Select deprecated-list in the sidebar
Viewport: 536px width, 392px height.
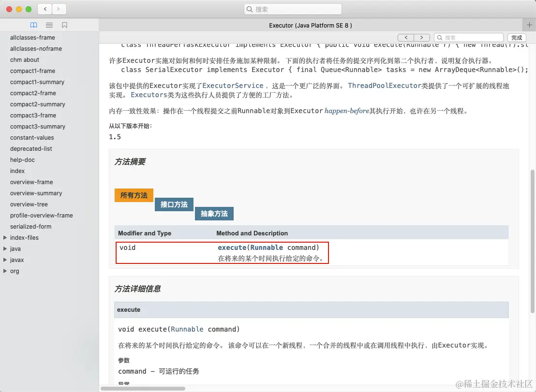[x=31, y=148]
